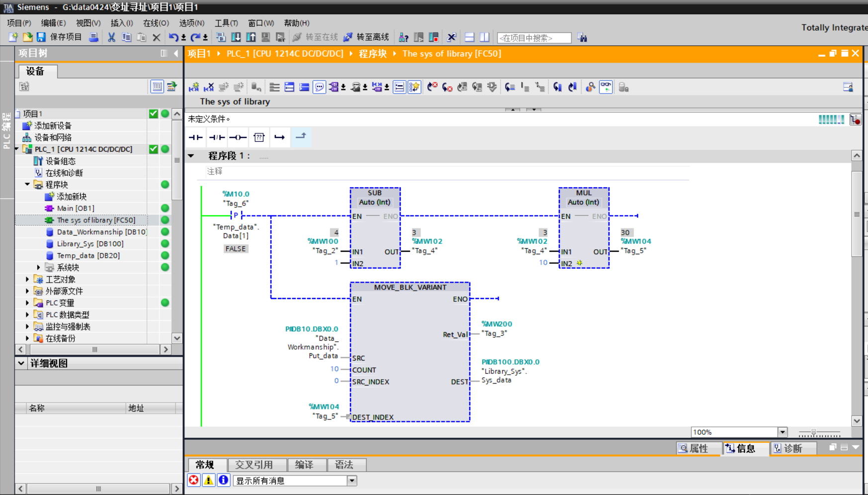Click the cut scissors icon

111,37
